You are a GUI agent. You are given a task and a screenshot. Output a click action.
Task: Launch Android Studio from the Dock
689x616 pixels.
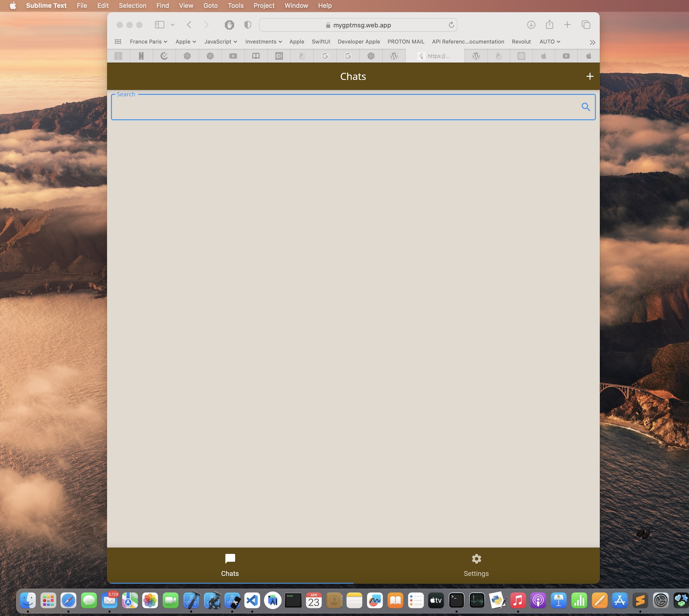pyautogui.click(x=273, y=600)
